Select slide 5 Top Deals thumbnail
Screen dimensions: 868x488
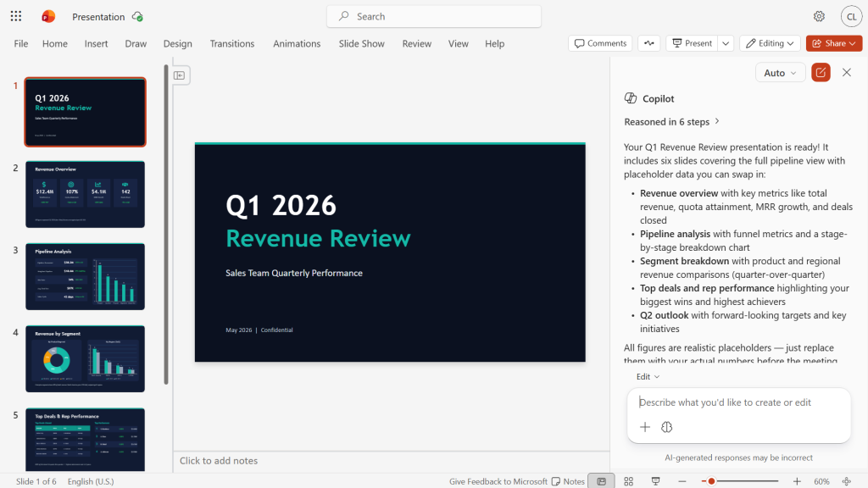tap(86, 440)
